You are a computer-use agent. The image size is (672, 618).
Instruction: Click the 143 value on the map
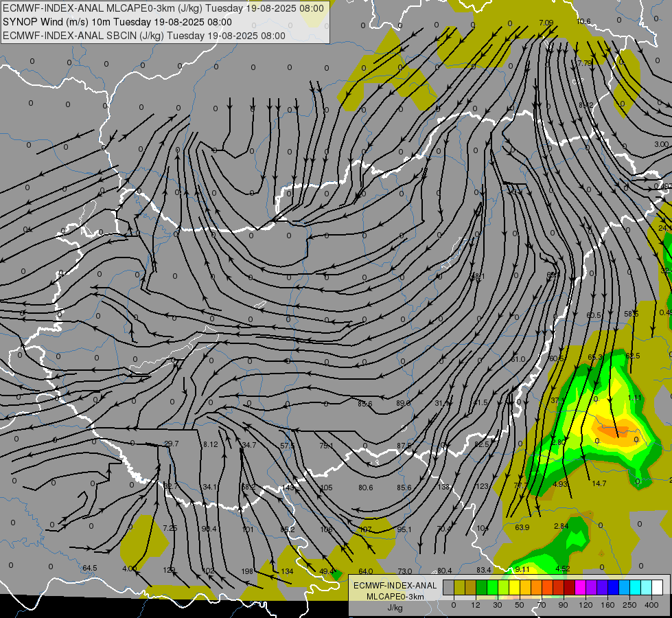[x=288, y=488]
